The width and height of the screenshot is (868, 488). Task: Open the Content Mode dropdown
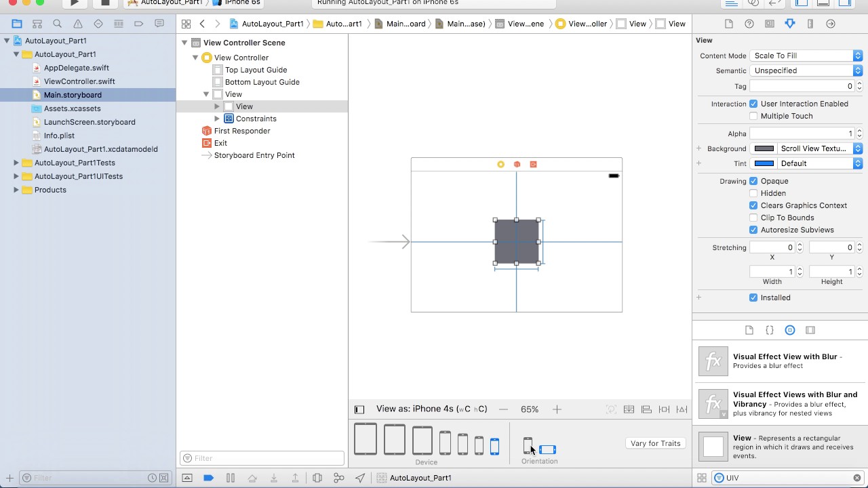point(806,56)
